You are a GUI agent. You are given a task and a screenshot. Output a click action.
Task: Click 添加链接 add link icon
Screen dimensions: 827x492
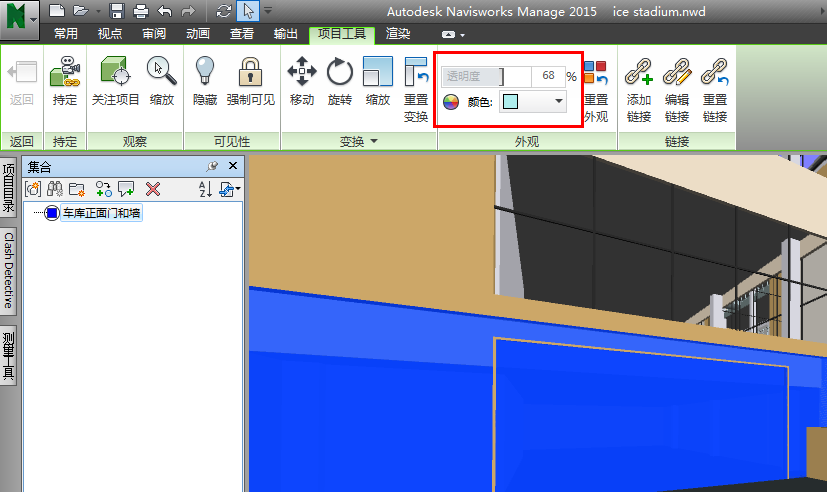click(639, 72)
